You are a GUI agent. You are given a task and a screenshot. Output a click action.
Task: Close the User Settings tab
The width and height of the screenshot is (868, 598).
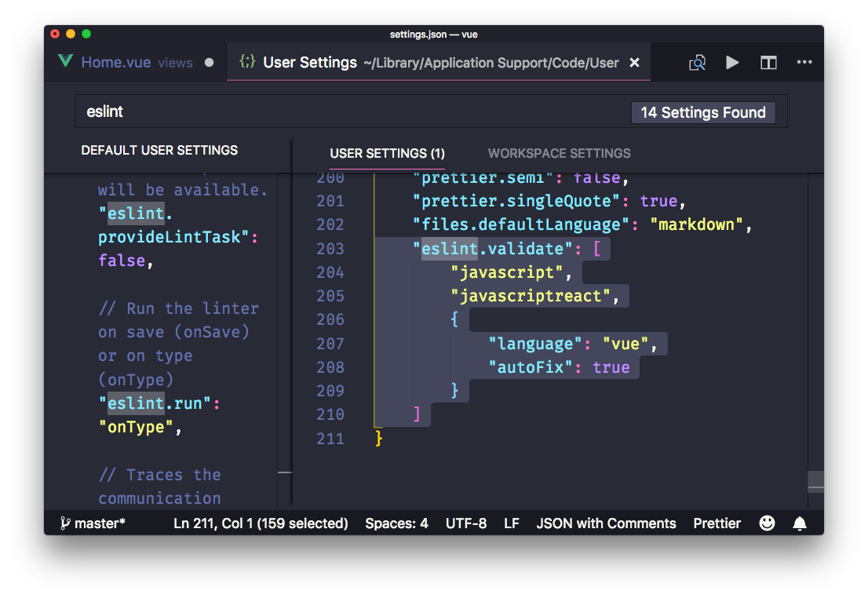point(634,62)
